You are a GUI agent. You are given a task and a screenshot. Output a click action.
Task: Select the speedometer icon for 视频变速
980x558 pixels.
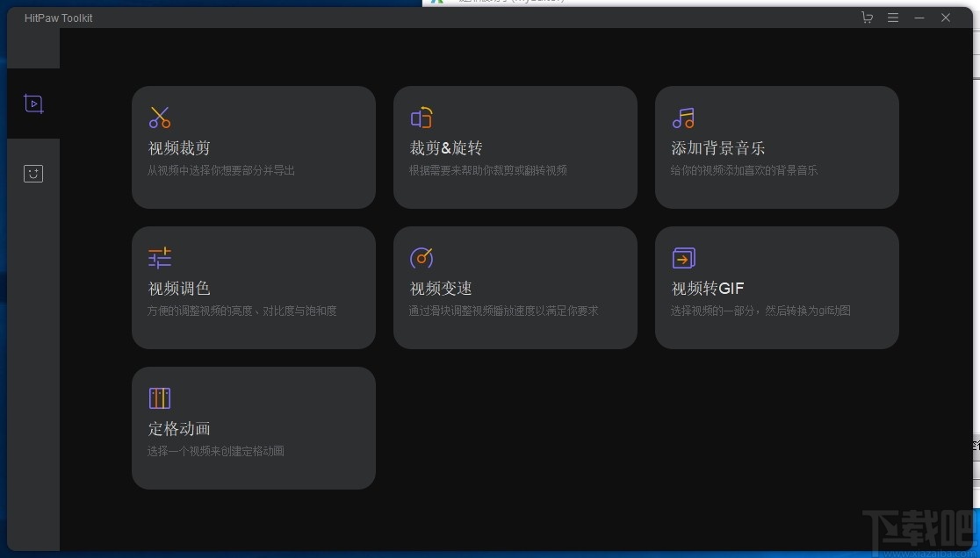[x=421, y=257]
